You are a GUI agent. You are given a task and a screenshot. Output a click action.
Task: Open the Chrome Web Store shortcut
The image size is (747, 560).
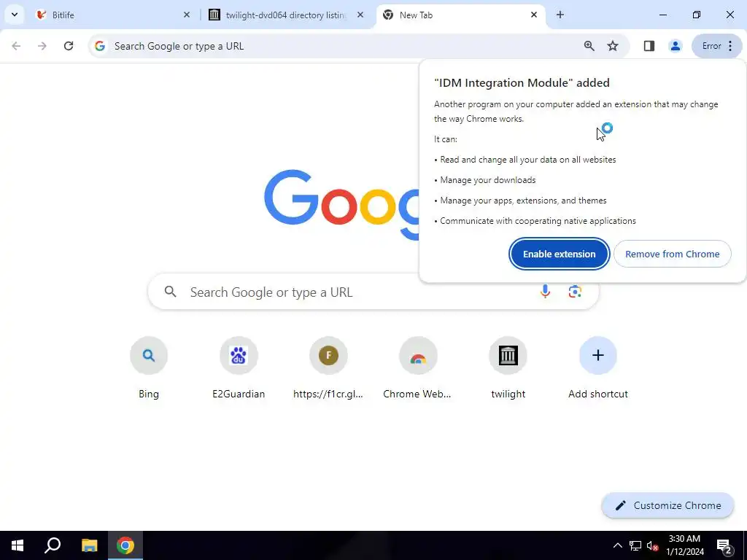pos(418,367)
